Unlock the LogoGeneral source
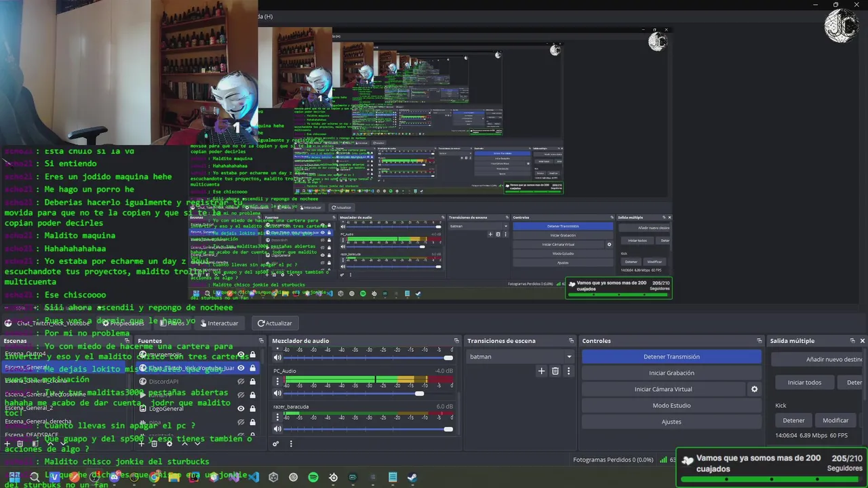The image size is (868, 488). click(x=252, y=409)
